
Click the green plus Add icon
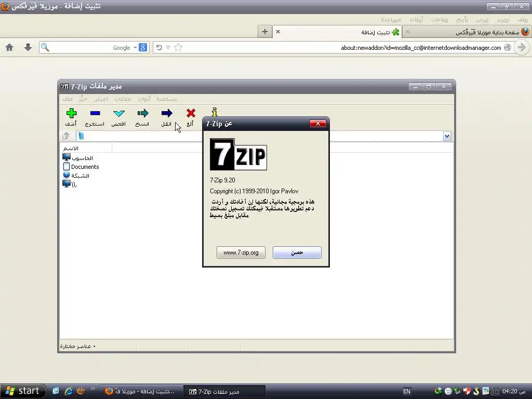point(71,113)
